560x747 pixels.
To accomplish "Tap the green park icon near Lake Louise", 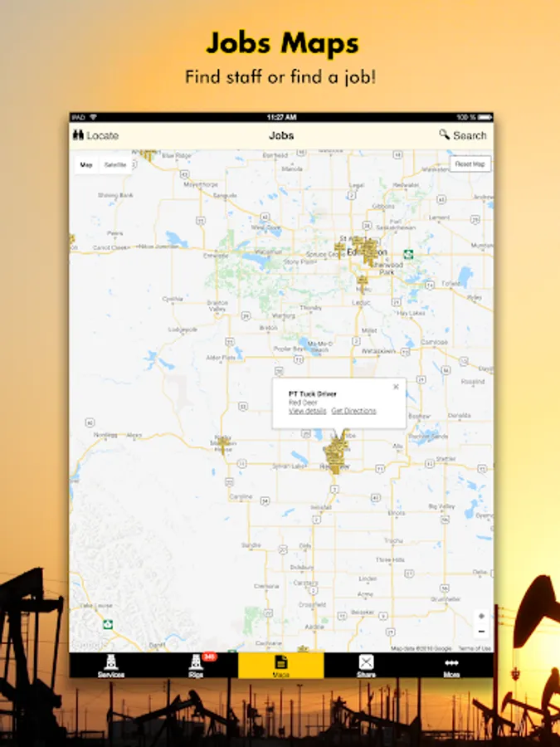I will click(108, 624).
